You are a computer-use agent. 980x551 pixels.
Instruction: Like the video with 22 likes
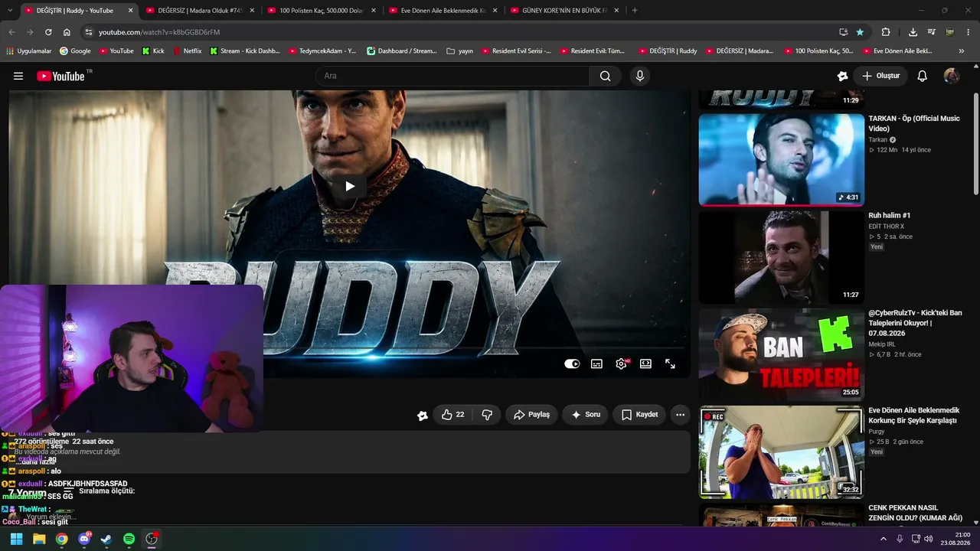coord(453,415)
